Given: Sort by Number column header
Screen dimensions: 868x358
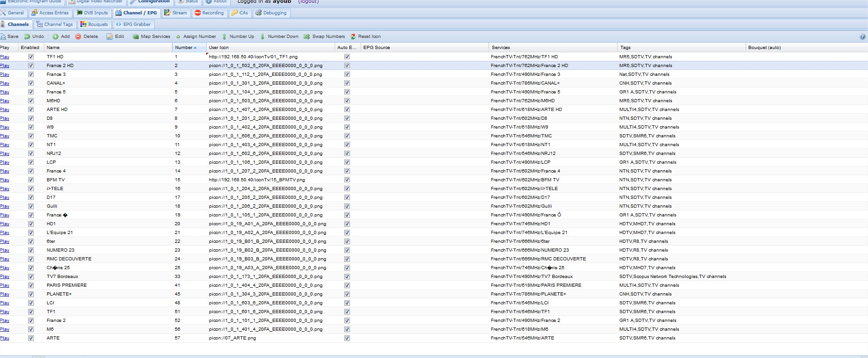Looking at the screenshot, I should point(189,48).
